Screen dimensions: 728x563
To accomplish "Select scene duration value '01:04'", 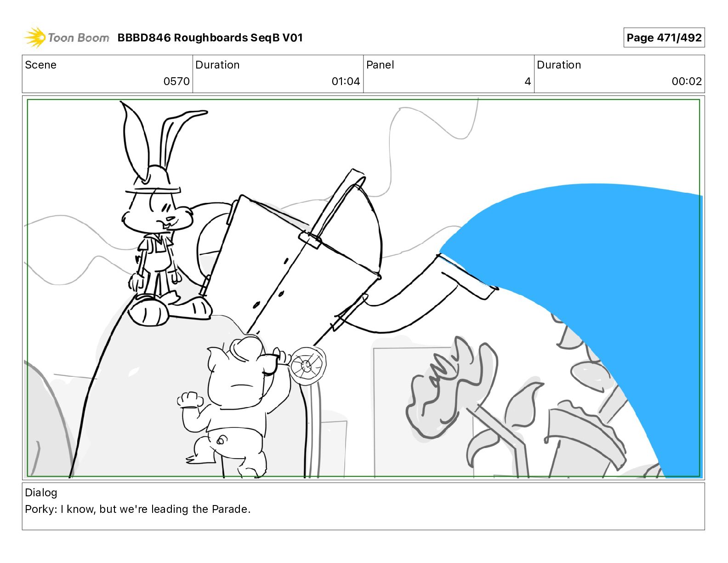I will tap(346, 81).
